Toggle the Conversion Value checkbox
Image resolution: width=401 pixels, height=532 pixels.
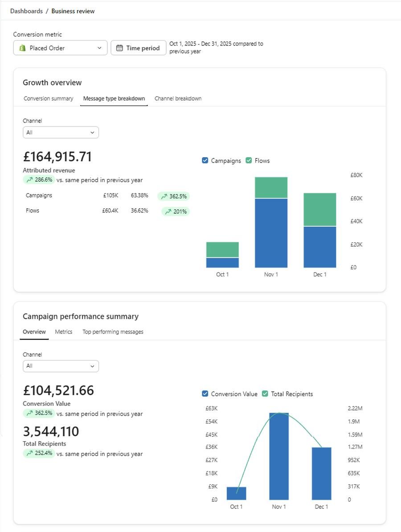tap(205, 394)
